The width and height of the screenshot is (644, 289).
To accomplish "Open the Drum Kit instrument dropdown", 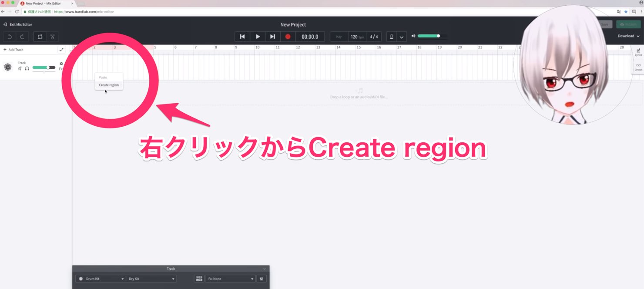I will pos(101,279).
